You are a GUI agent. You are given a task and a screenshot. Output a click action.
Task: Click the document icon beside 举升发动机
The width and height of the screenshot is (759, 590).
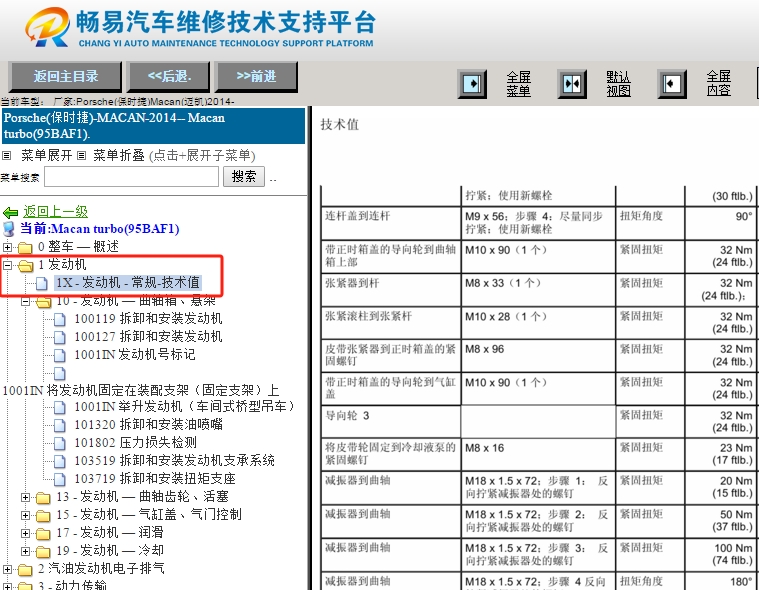[60, 408]
